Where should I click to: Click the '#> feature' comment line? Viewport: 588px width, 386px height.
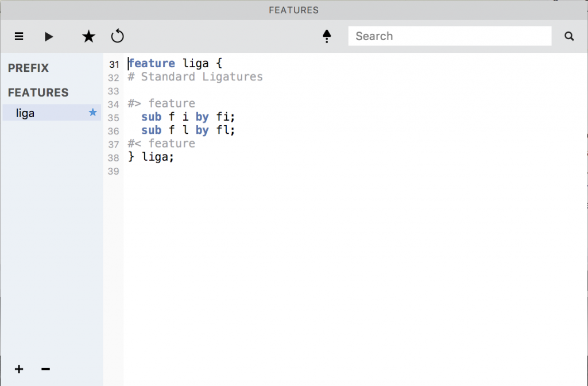(161, 103)
